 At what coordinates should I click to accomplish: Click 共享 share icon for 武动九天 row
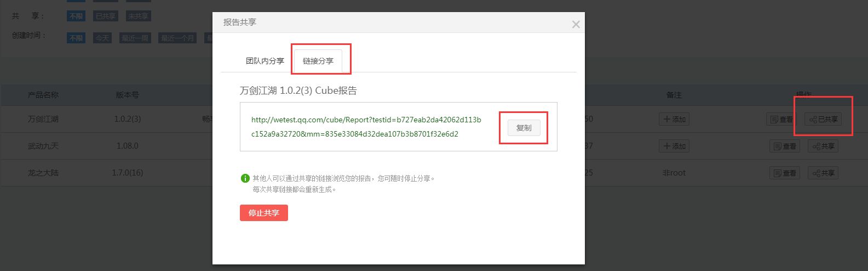tap(823, 146)
